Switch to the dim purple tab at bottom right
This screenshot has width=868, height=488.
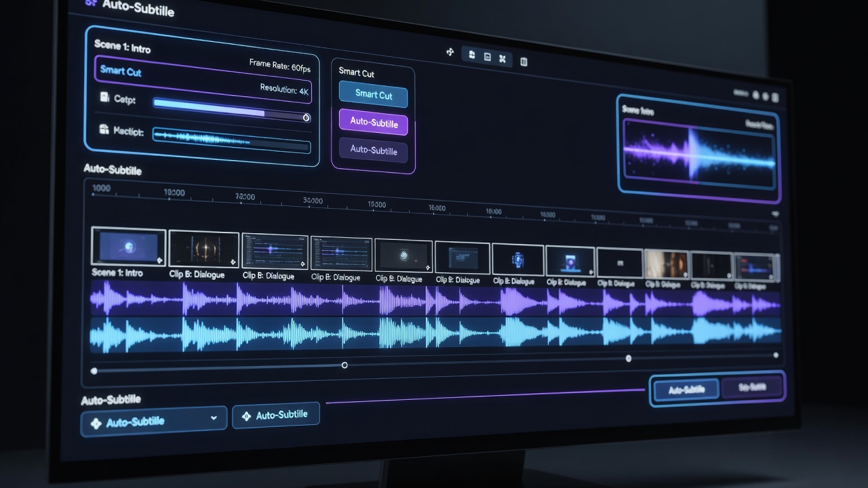[751, 388]
